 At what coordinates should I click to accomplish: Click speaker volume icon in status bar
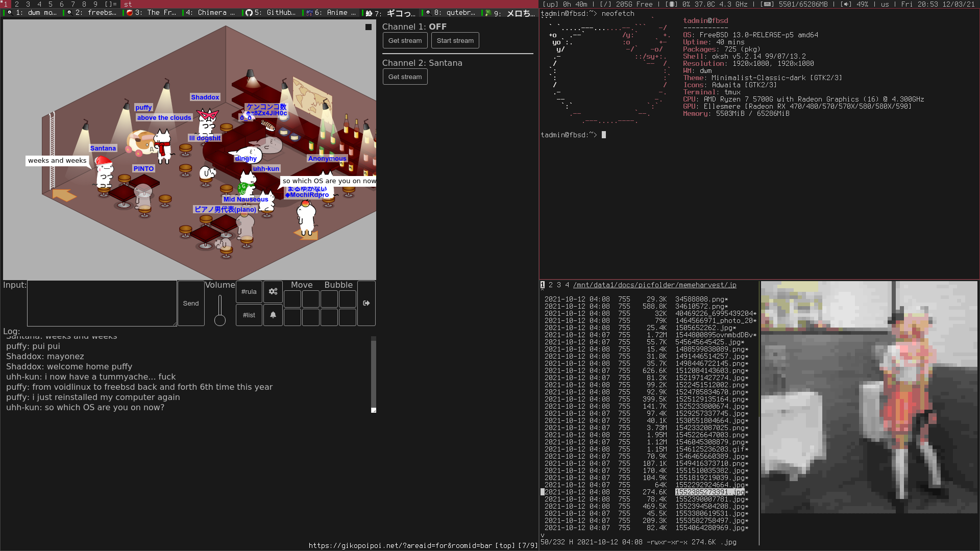coord(847,4)
